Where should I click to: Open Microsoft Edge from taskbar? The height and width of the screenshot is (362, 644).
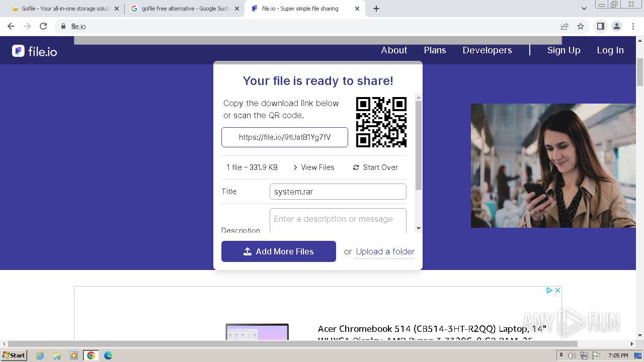click(108, 355)
